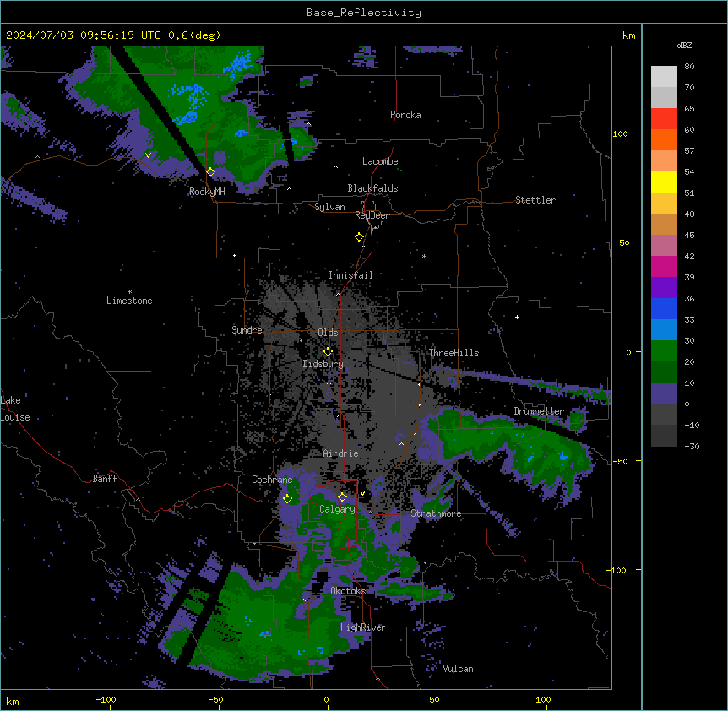
Task: Click the asterisk marker above Limestone
Action: tap(129, 292)
